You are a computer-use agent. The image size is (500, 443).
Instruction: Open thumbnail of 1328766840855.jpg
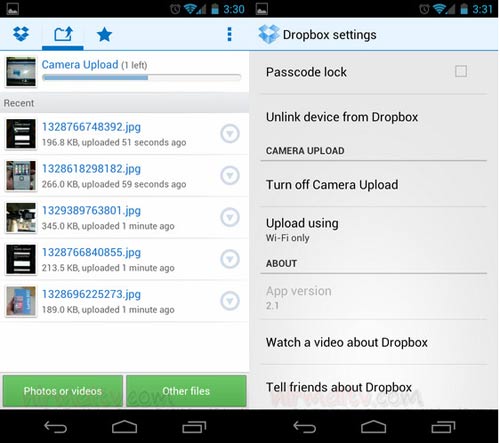point(21,259)
